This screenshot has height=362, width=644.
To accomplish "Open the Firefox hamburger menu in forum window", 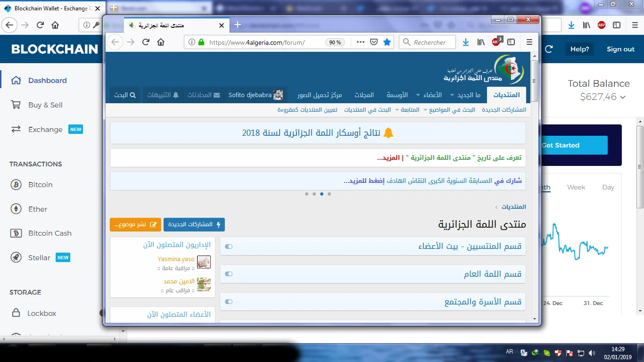I will point(529,42).
